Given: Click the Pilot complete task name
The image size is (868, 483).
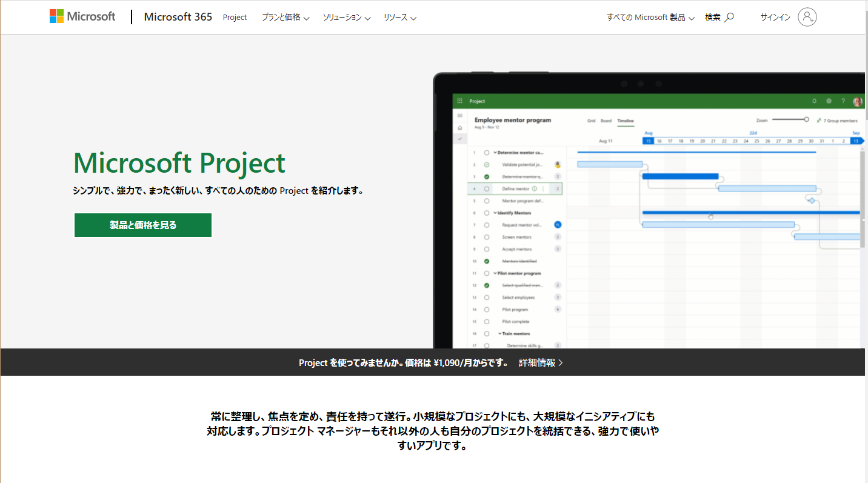Looking at the screenshot, I should pyautogui.click(x=516, y=322).
